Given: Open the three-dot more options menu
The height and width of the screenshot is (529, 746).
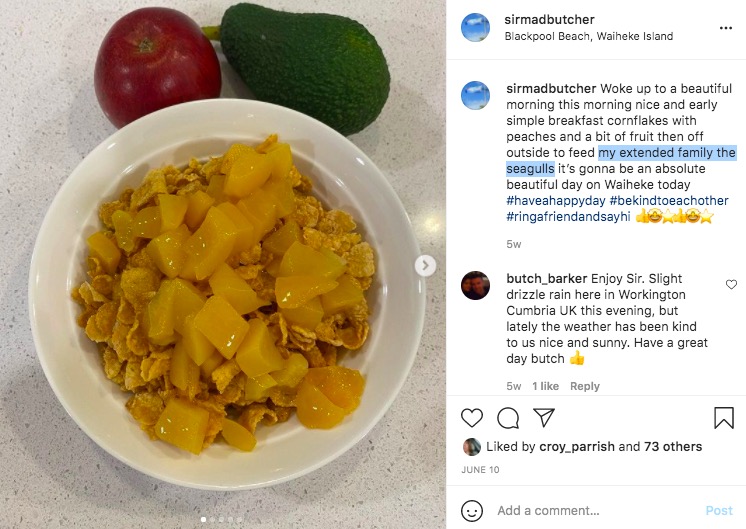Looking at the screenshot, I should click(726, 28).
